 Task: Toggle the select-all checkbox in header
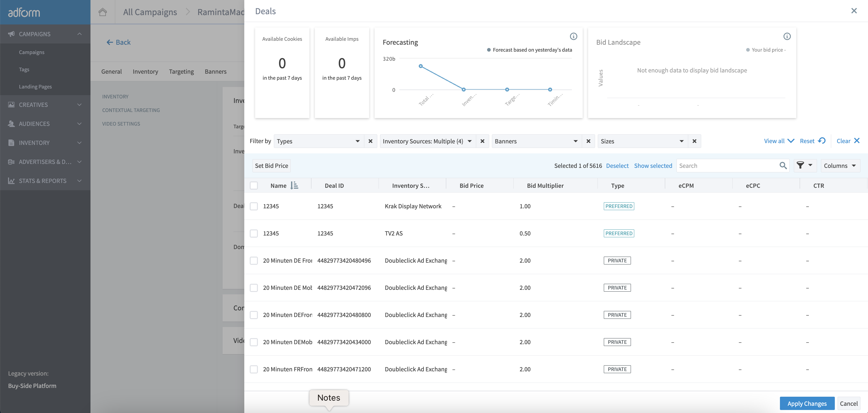tap(254, 186)
